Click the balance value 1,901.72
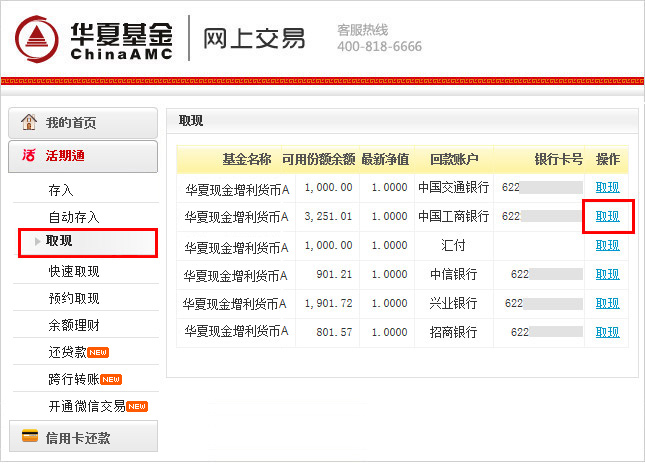Viewport: 645px width, 471px height. [328, 304]
